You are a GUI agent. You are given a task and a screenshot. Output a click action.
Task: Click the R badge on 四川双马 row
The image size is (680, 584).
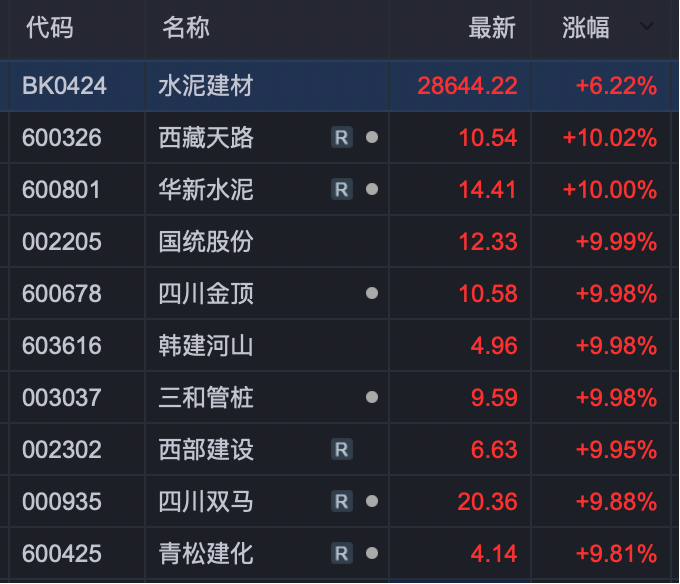[342, 502]
